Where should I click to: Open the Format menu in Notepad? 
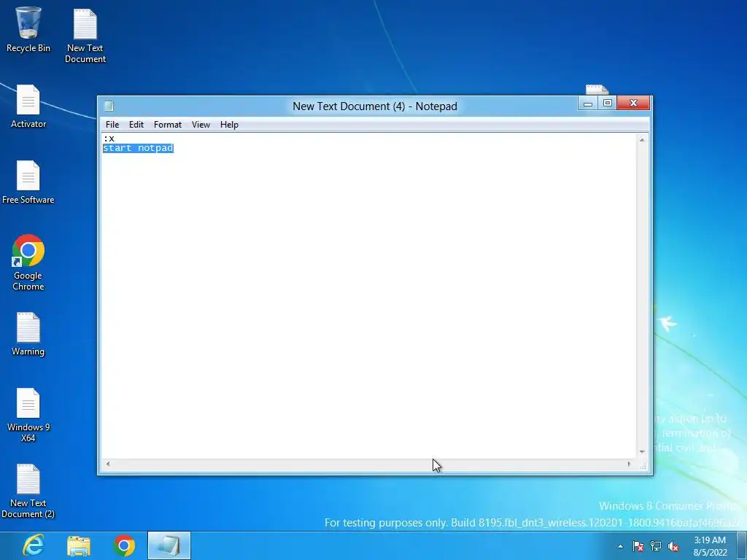coord(168,124)
